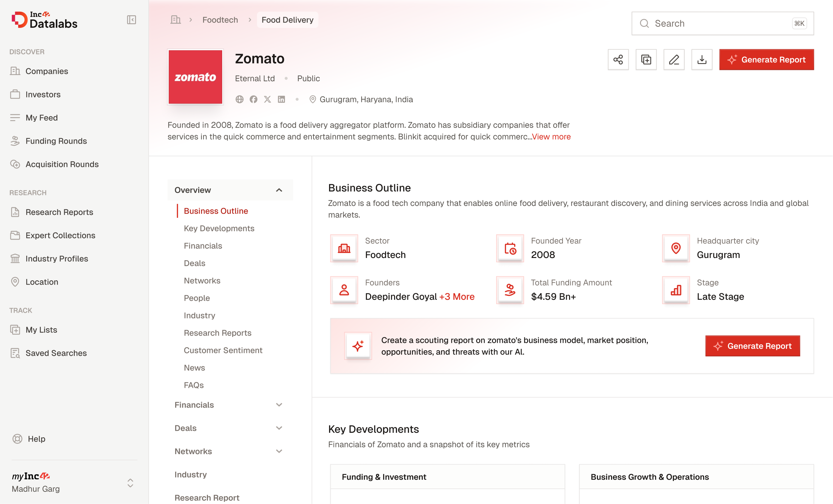Click the share icon button
Viewport: 833px width, 504px height.
[618, 60]
